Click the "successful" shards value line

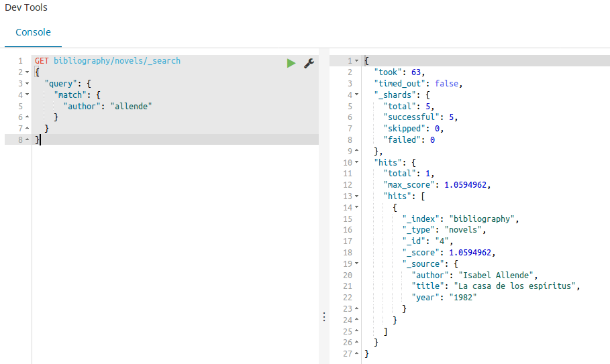[420, 117]
